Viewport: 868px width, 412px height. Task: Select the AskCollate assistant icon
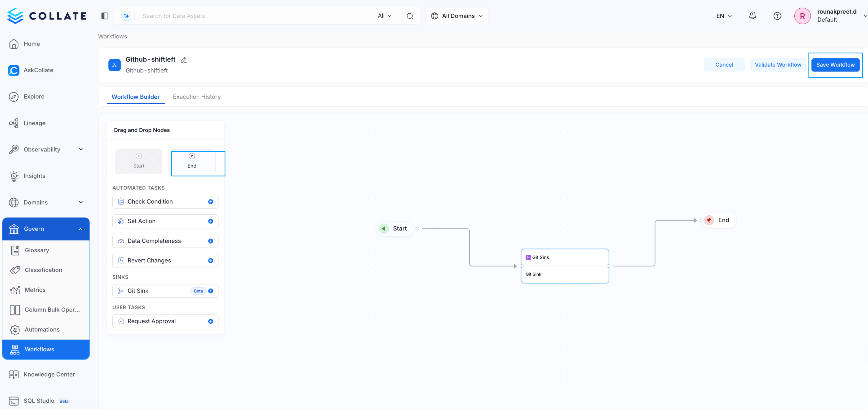13,70
